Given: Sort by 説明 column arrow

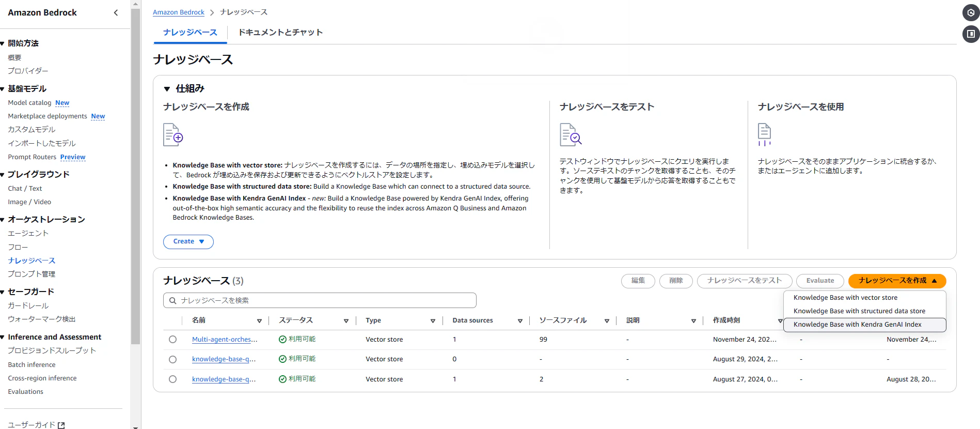Looking at the screenshot, I should pyautogui.click(x=693, y=321).
